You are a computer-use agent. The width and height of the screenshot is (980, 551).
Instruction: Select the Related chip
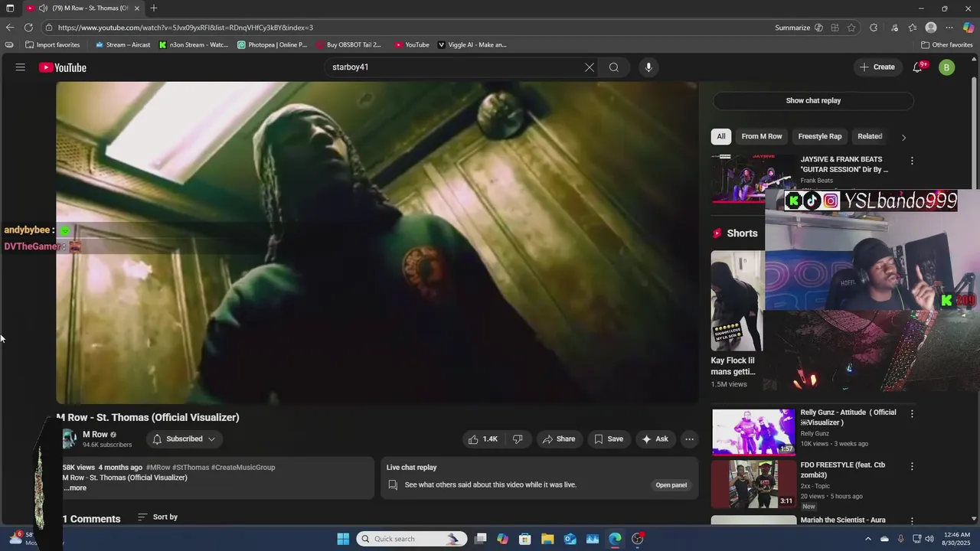coord(870,136)
